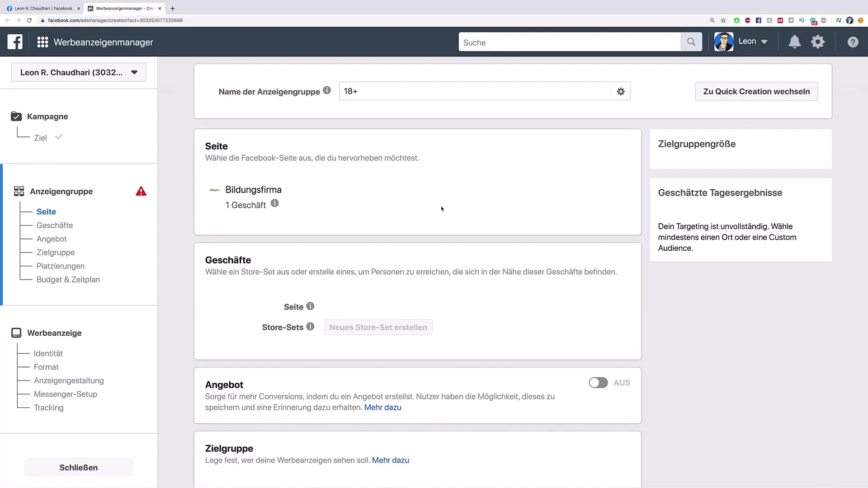Click the Facebook Werbeanzeigenmanager grid icon
Screen dimensions: 868x488
[42, 42]
